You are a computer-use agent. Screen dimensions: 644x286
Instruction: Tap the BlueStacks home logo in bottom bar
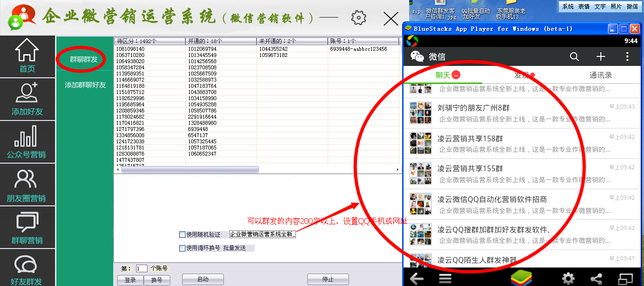click(521, 278)
